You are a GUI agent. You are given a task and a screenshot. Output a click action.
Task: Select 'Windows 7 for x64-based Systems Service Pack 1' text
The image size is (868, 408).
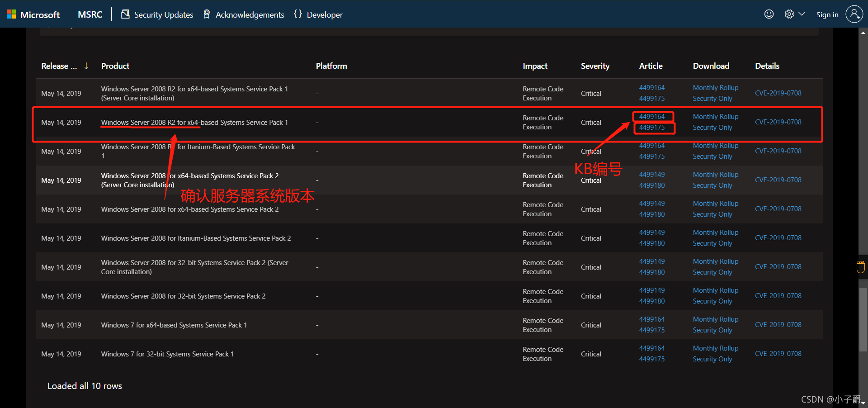(x=174, y=325)
